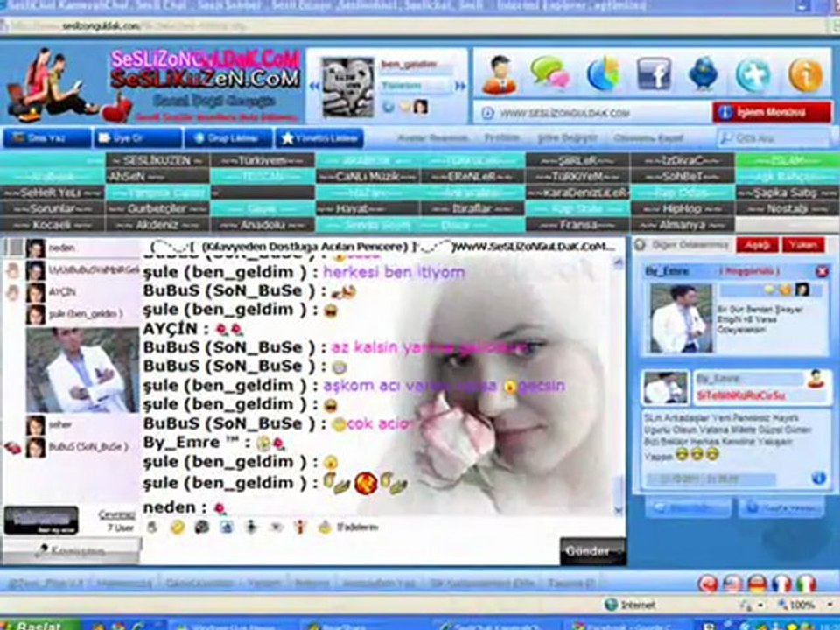Click the first hand icon in chat toolbar

pyautogui.click(x=152, y=528)
